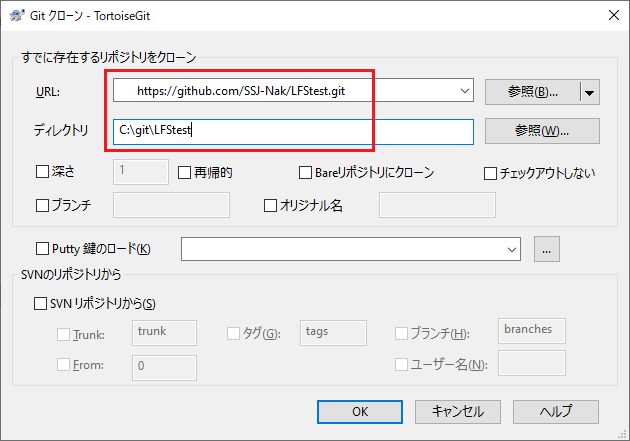Click the depth value field showing 1
Screen dimensions: 630x441
pos(141,172)
